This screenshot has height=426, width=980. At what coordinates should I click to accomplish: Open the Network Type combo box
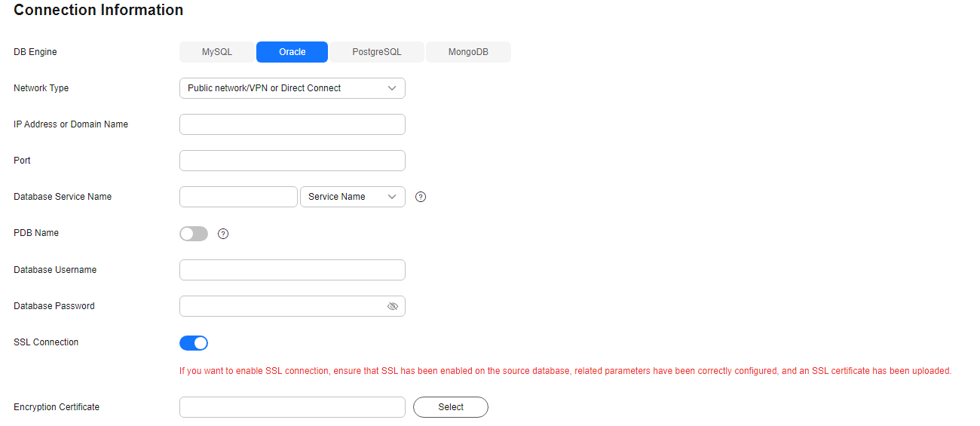292,88
